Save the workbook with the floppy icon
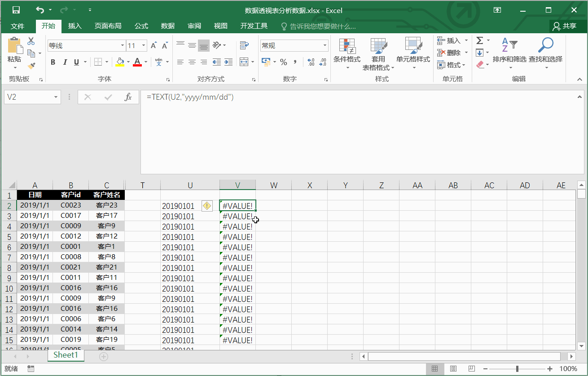Viewport: 588px width, 376px height. coord(16,10)
